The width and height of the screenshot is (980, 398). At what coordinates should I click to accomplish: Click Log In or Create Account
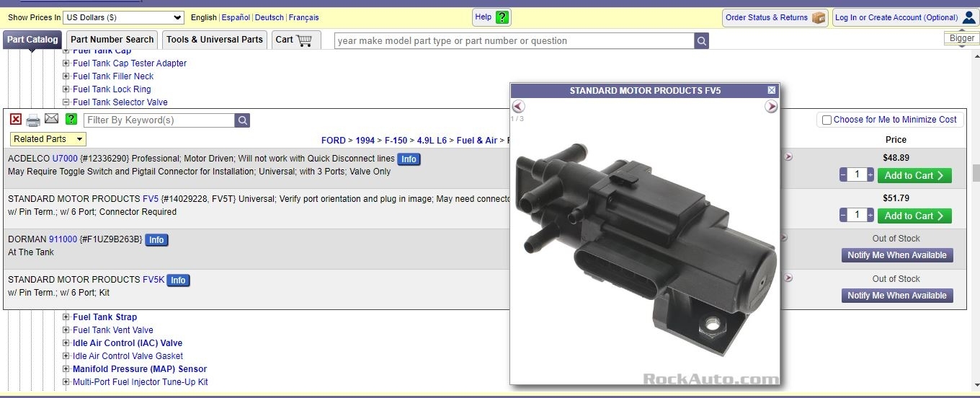(905, 17)
